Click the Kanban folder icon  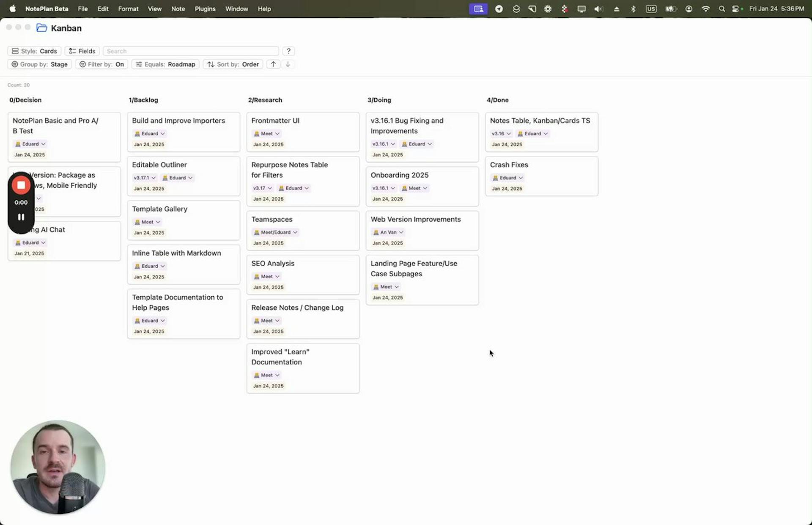(x=41, y=27)
